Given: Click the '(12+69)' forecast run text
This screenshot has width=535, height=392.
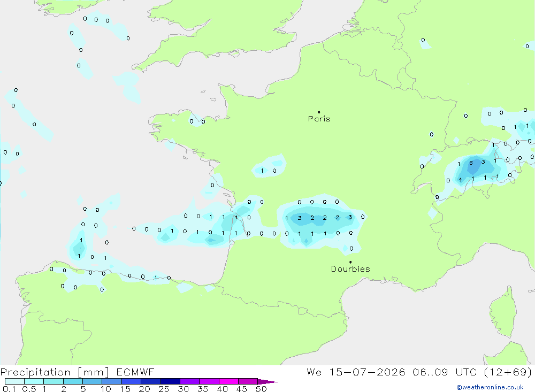Looking at the screenshot, I should click(508, 372).
